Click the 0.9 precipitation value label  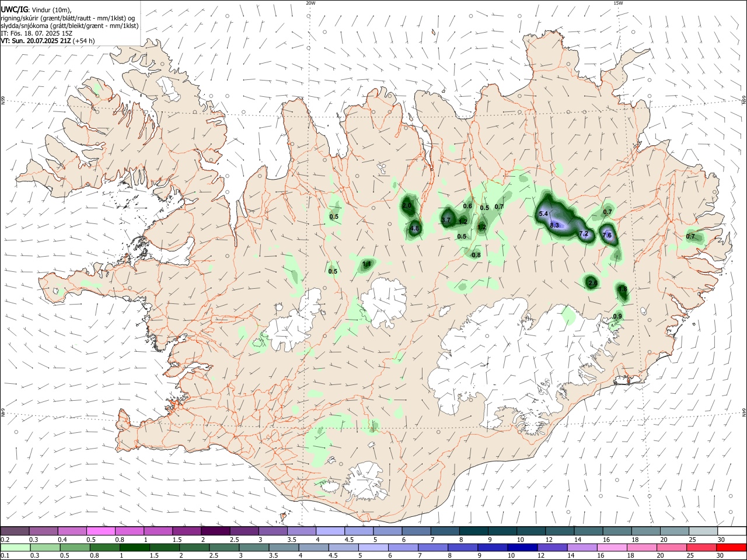(617, 316)
